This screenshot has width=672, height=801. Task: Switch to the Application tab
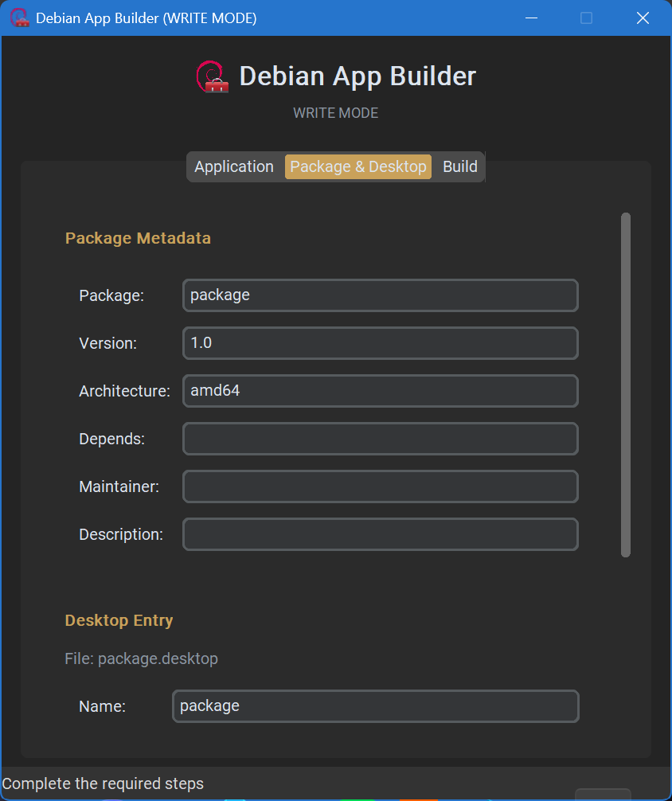pos(234,166)
